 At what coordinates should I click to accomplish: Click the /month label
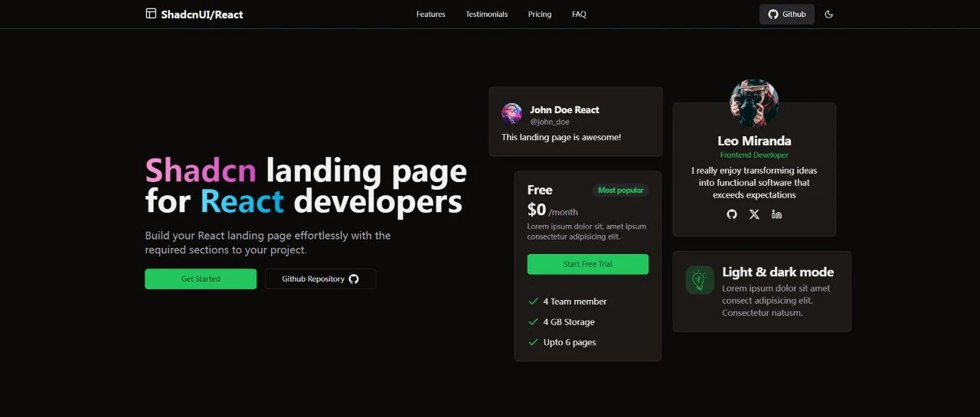point(563,212)
